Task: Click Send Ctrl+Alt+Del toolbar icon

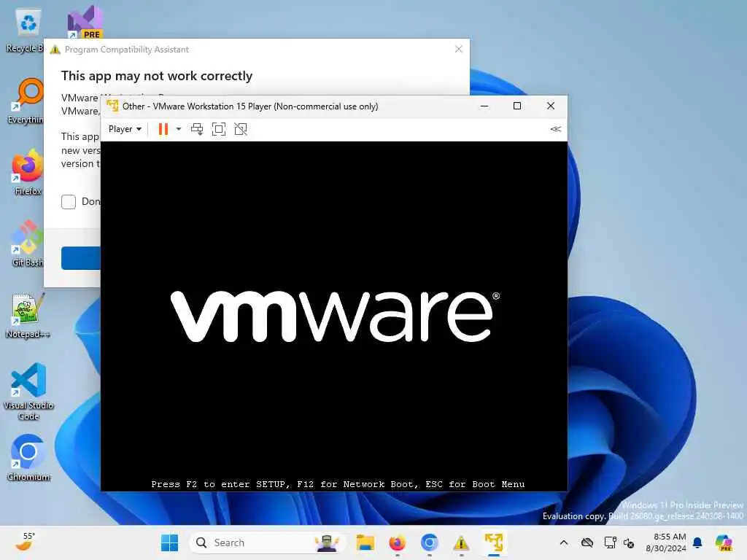Action: [x=197, y=129]
